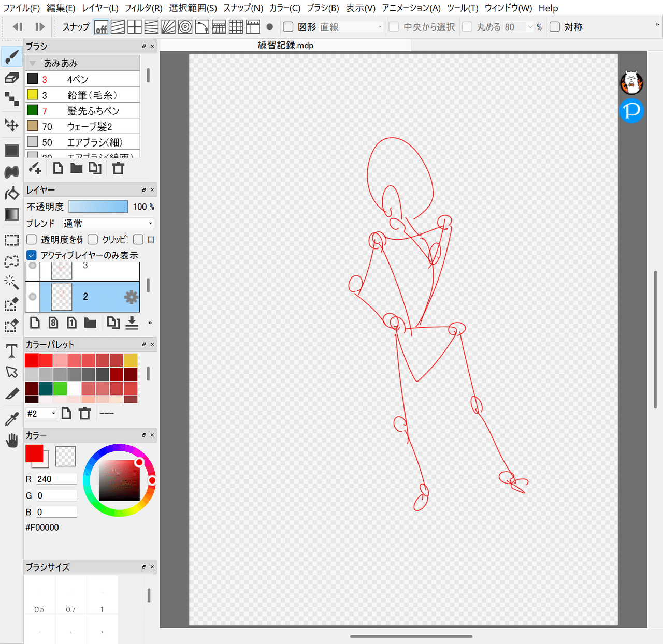This screenshot has height=644, width=663.
Task: Open the pixiv button on canvas
Action: [x=631, y=110]
